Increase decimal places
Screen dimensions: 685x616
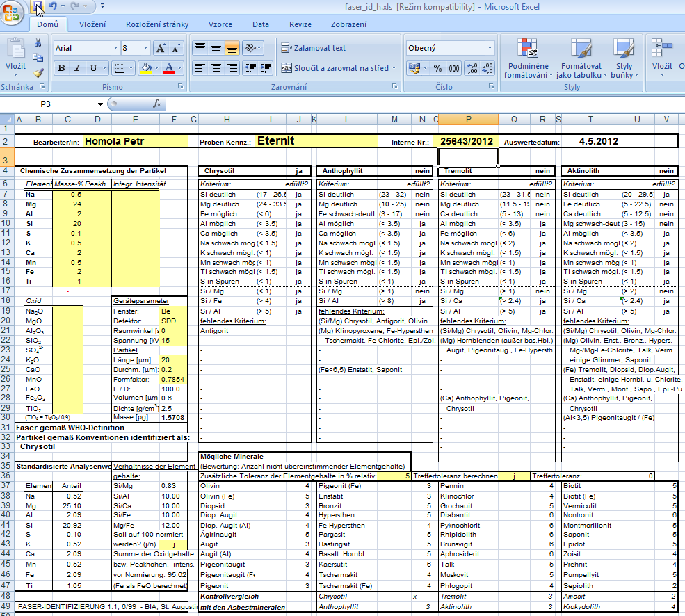pos(472,68)
